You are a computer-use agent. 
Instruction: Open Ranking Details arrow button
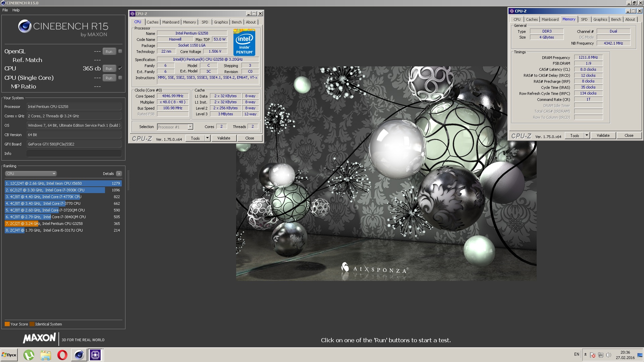coord(119,174)
